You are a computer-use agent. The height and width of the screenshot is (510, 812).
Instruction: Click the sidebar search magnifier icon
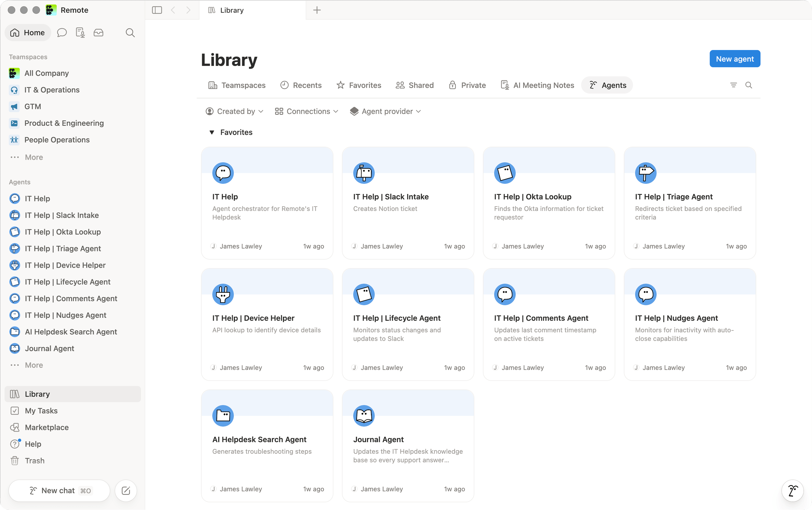[x=130, y=33]
